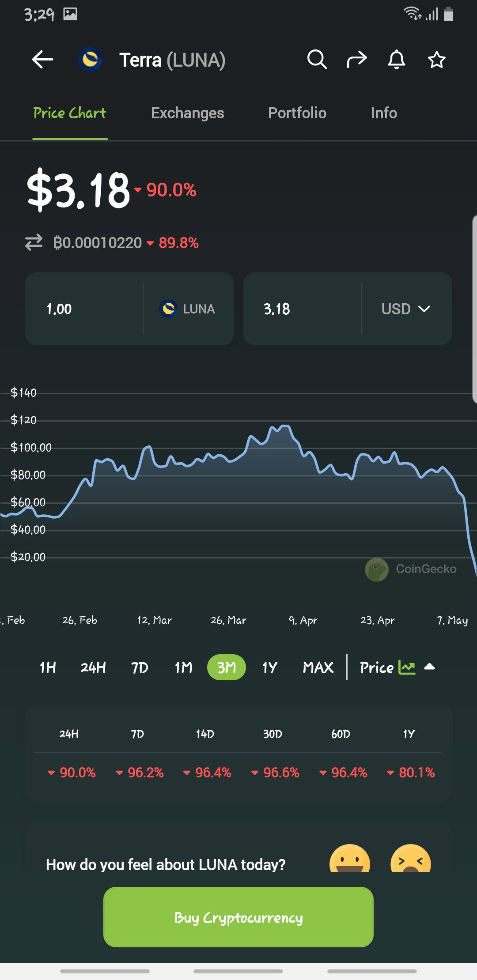Add LUNA to favorites with star icon

click(436, 60)
